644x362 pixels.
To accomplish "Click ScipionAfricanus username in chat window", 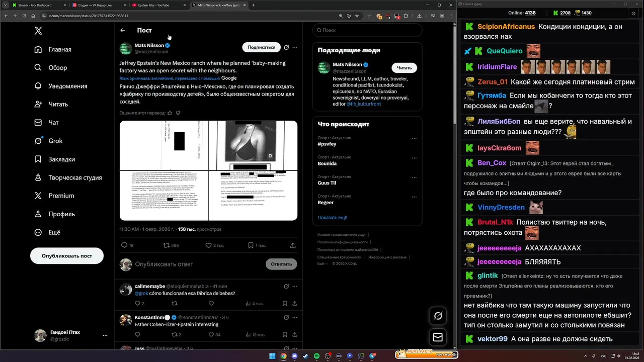I will tap(506, 27).
